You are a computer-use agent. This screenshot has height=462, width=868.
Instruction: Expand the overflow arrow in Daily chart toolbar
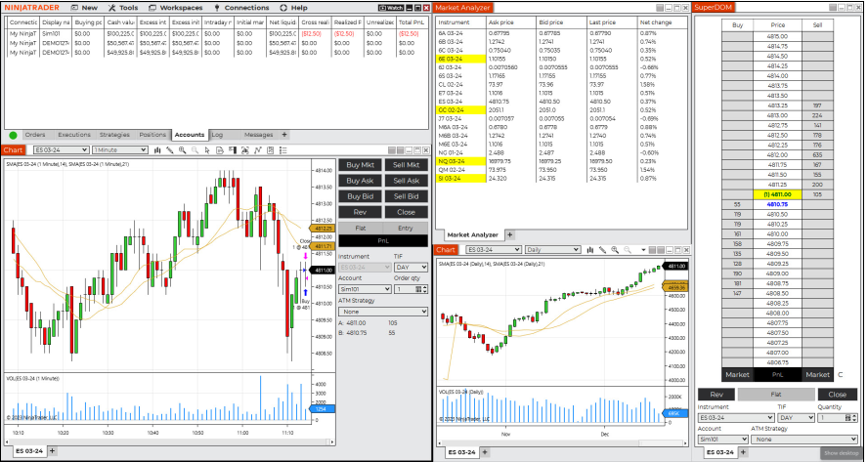tap(643, 250)
